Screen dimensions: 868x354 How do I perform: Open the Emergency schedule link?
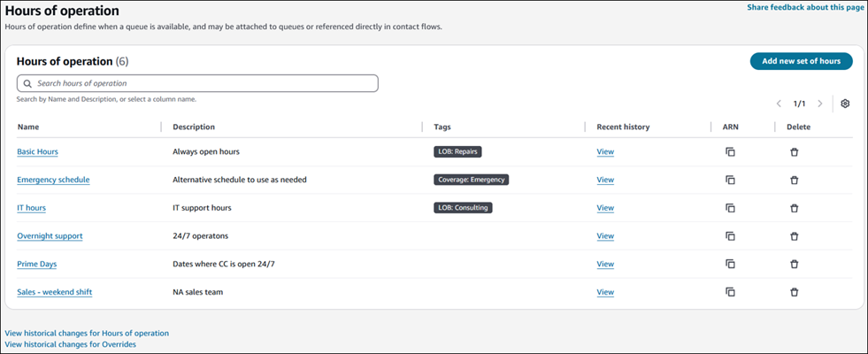tap(53, 180)
